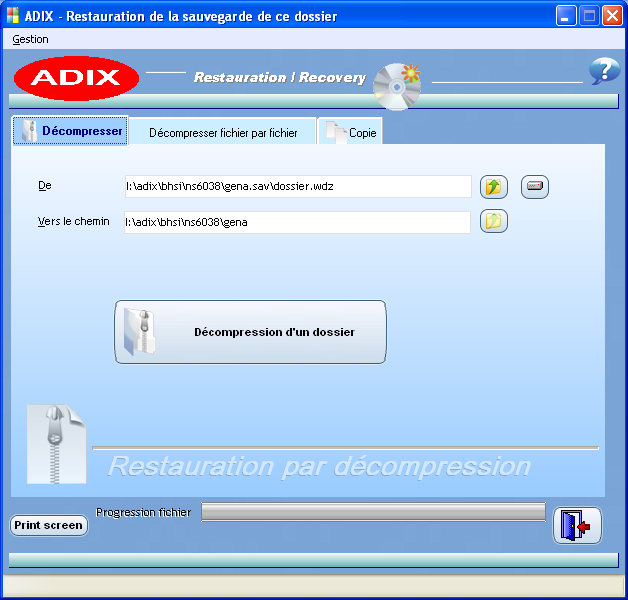This screenshot has width=628, height=600.
Task: Start Décompression d'un dossier
Action: (x=250, y=332)
